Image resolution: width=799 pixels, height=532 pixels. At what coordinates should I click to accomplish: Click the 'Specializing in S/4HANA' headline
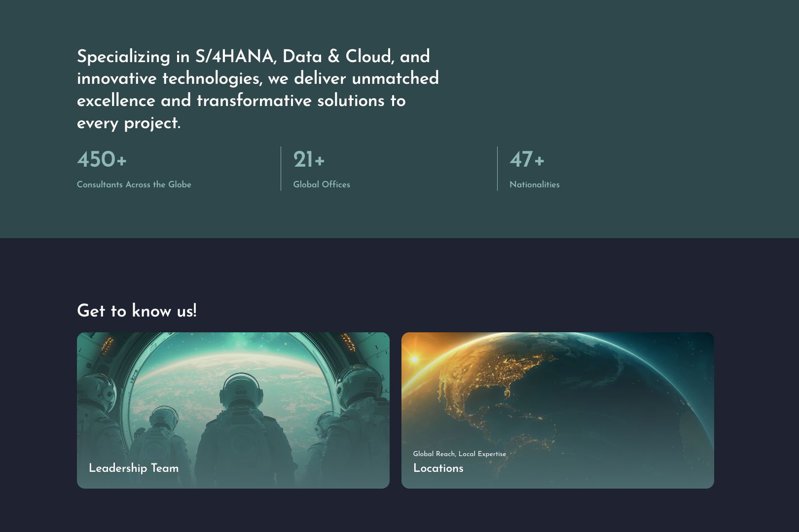pos(258,90)
